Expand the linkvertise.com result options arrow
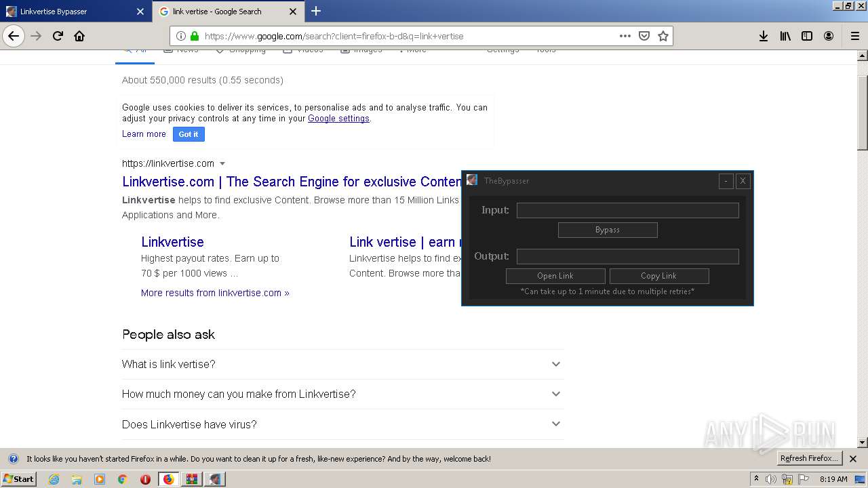Image resolution: width=868 pixels, height=488 pixels. (x=222, y=163)
